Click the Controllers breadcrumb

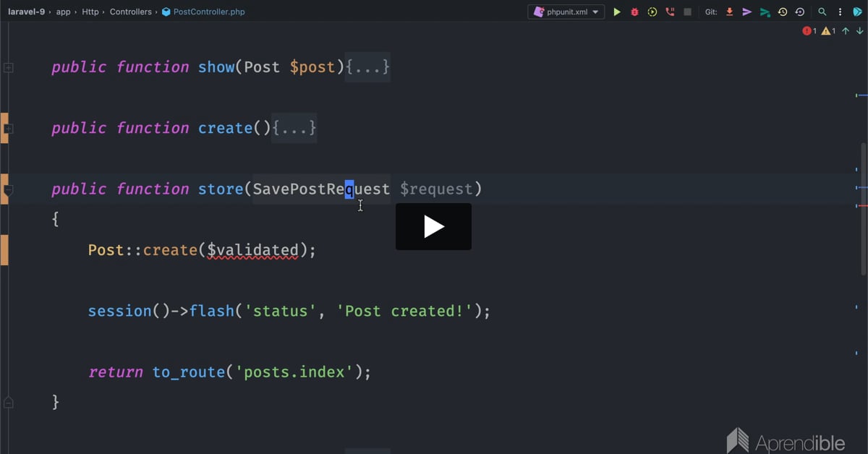point(131,12)
